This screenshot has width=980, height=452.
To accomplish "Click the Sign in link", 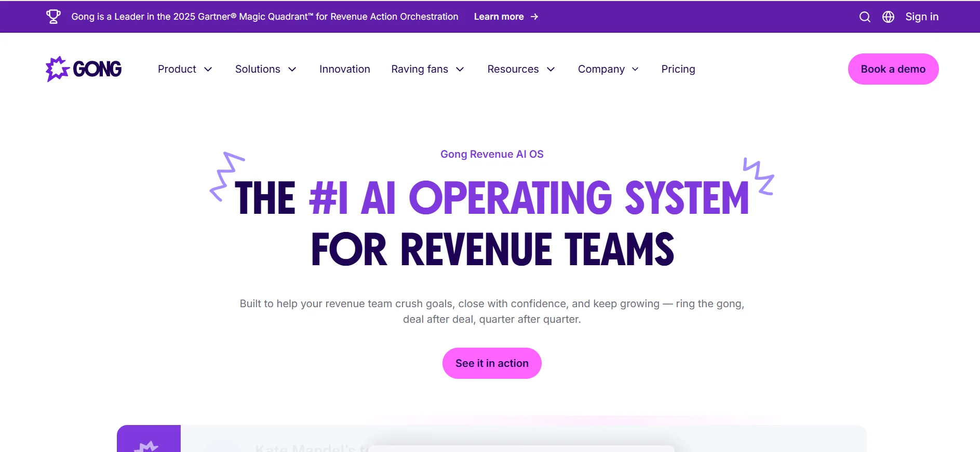I will tap(921, 17).
